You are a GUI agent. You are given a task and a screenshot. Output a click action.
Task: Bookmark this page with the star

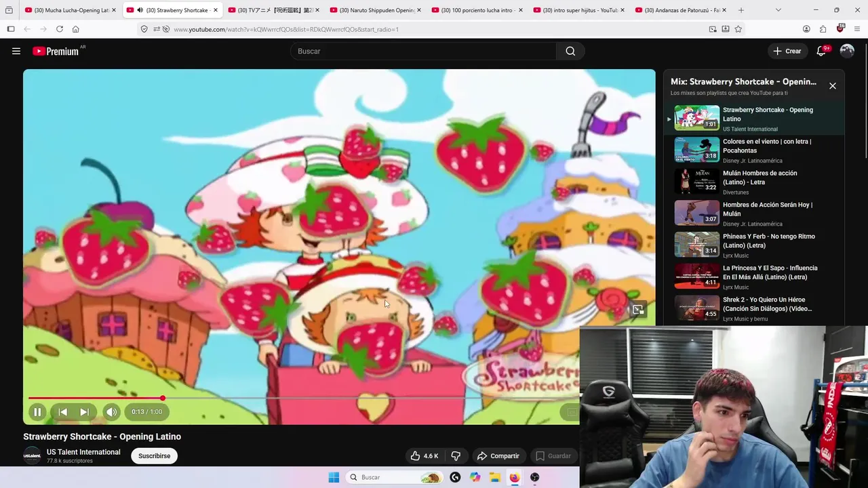738,29
